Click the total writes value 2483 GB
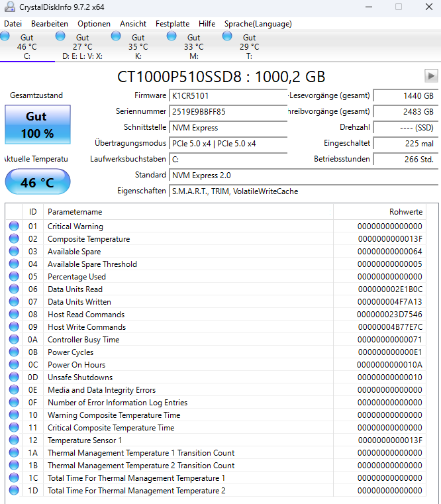 click(x=406, y=111)
